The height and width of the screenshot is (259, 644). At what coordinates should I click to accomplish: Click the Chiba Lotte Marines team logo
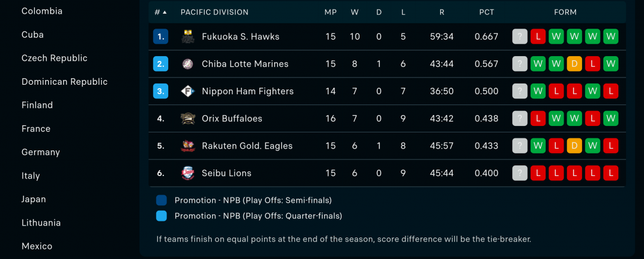click(188, 64)
